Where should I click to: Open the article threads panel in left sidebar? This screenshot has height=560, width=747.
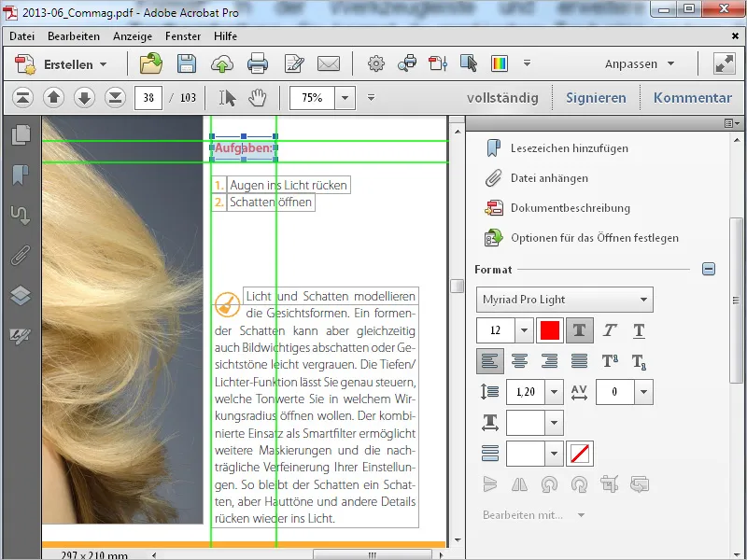click(21, 215)
